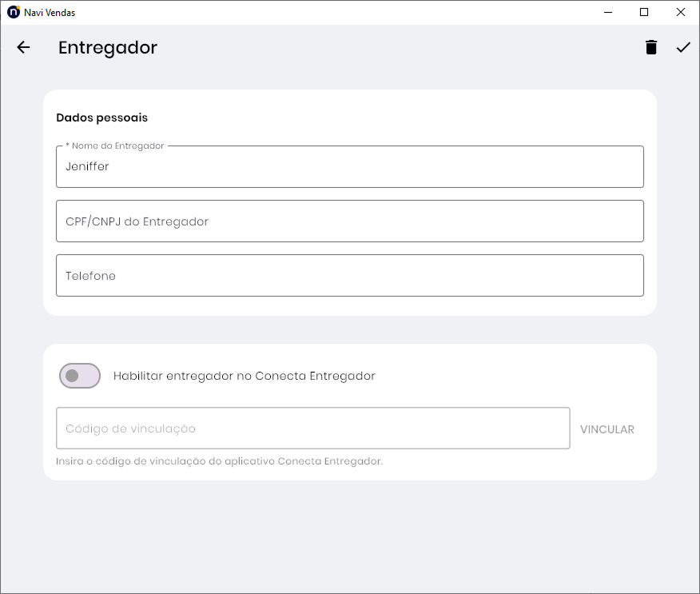Click the CPF/CNPJ do Entregador field
Screen dimensions: 700x594
tap(349, 221)
